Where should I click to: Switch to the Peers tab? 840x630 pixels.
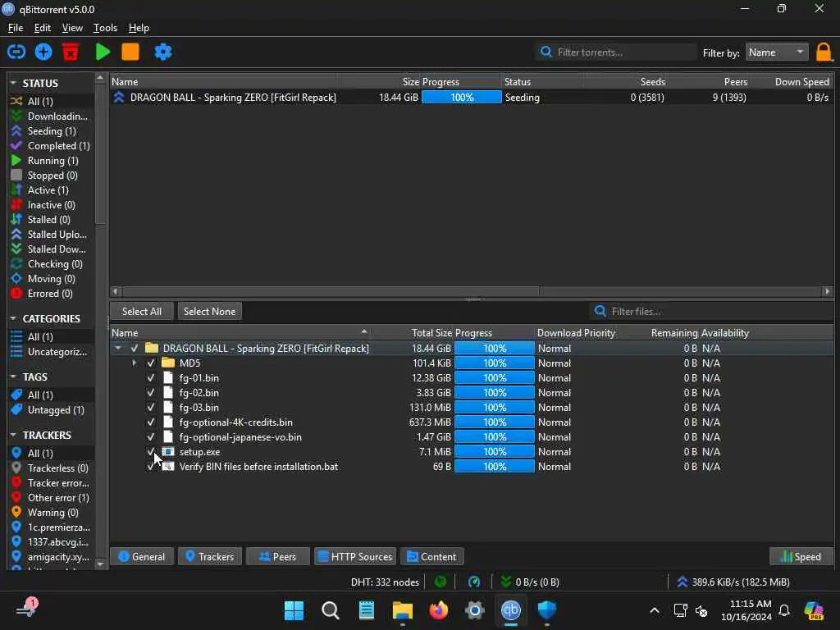coord(277,557)
